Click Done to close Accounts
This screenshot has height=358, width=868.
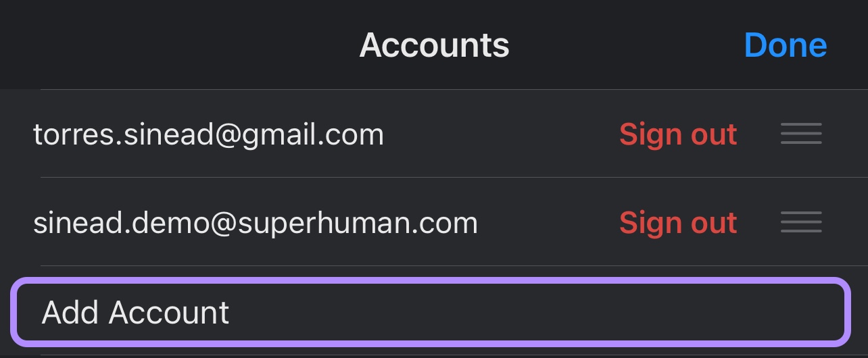coord(786,45)
